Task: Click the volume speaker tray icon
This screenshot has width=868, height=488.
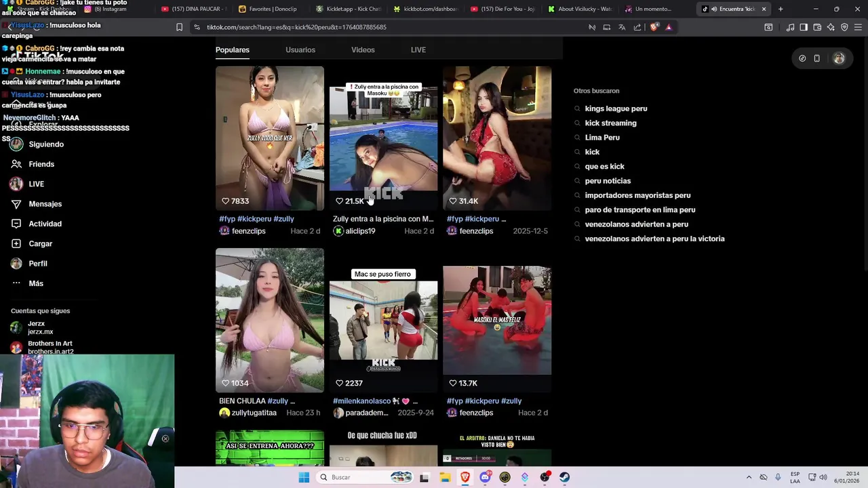Action: [823, 477]
